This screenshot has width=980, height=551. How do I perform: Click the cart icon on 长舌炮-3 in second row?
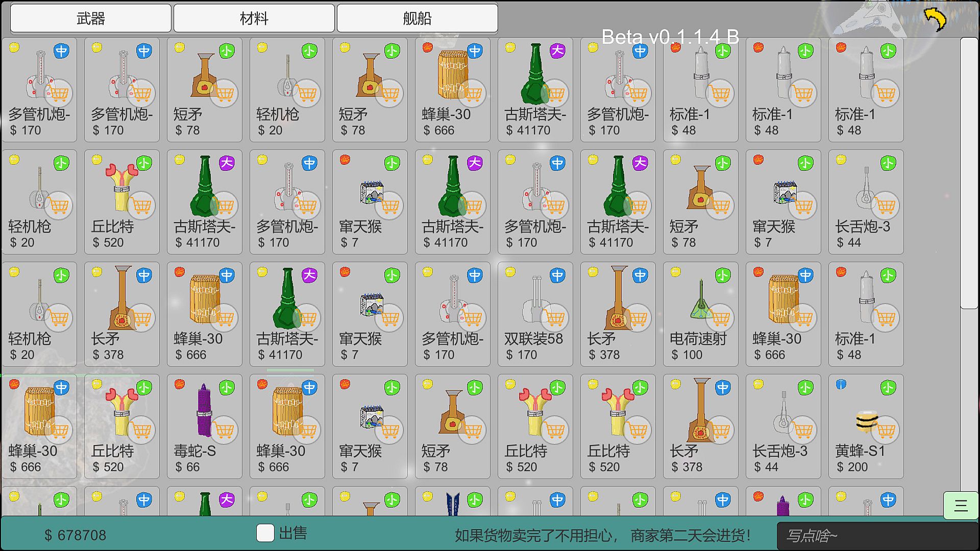point(885,206)
